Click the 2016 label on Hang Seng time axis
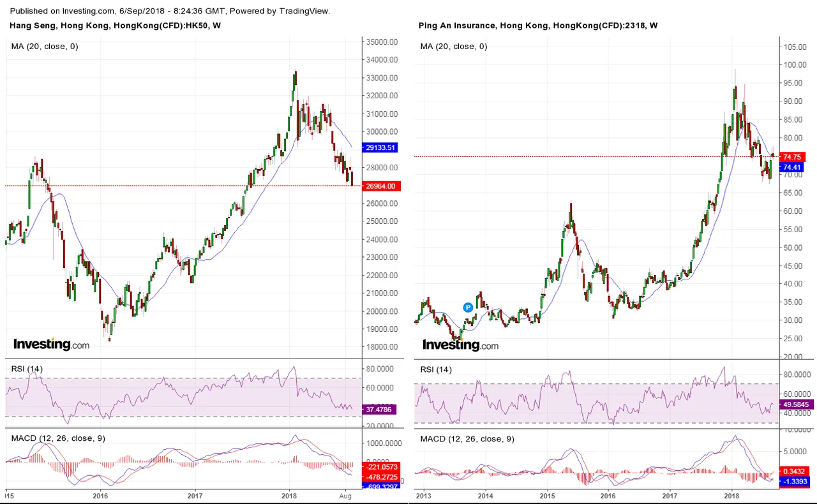The height and width of the screenshot is (504, 817). [100, 495]
